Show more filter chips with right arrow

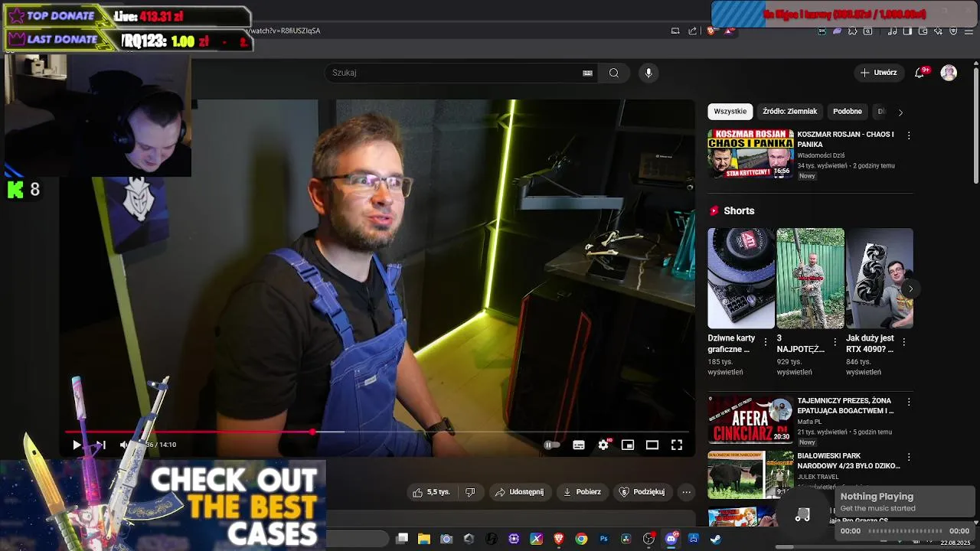pos(900,112)
